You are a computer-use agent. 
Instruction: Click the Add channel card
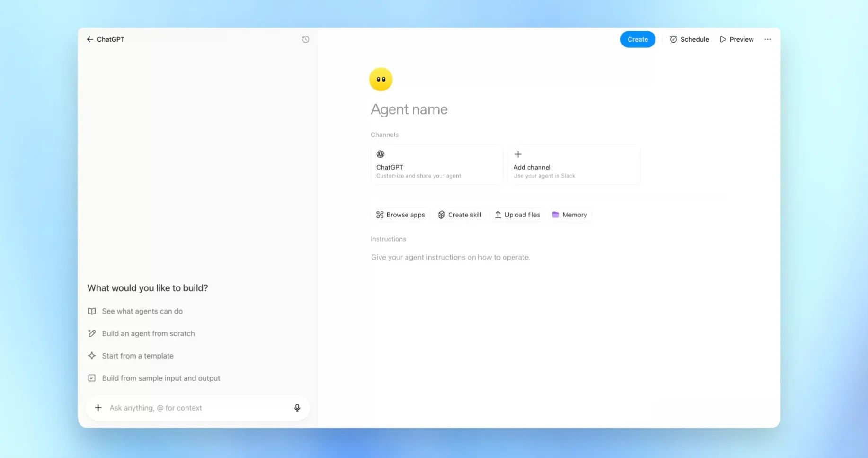pos(574,164)
